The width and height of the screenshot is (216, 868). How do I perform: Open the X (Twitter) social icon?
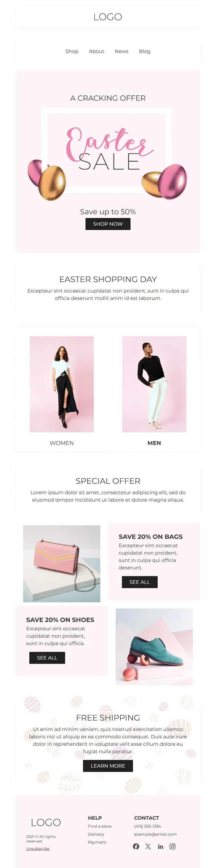pyautogui.click(x=148, y=846)
